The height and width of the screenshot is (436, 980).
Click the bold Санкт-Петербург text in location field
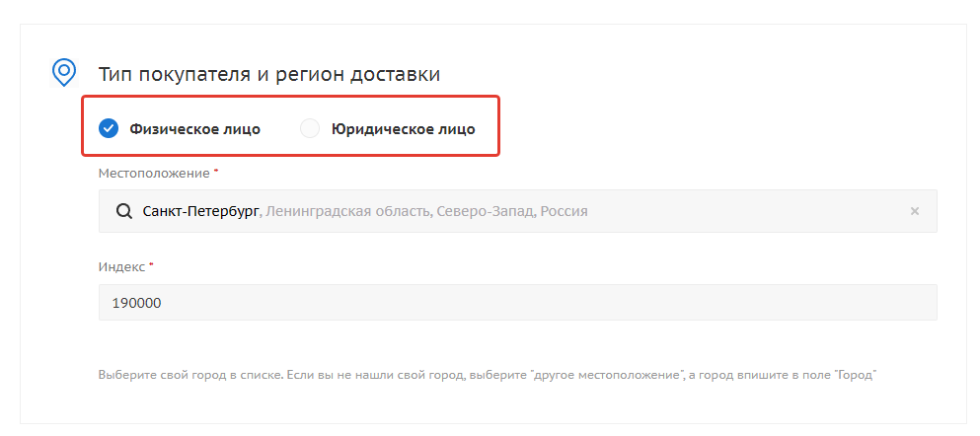200,211
